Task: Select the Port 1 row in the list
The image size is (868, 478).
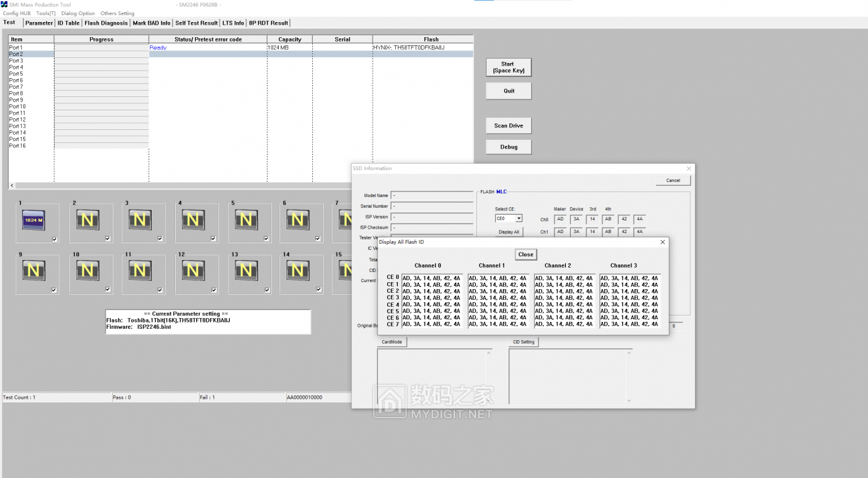Action: (240, 47)
